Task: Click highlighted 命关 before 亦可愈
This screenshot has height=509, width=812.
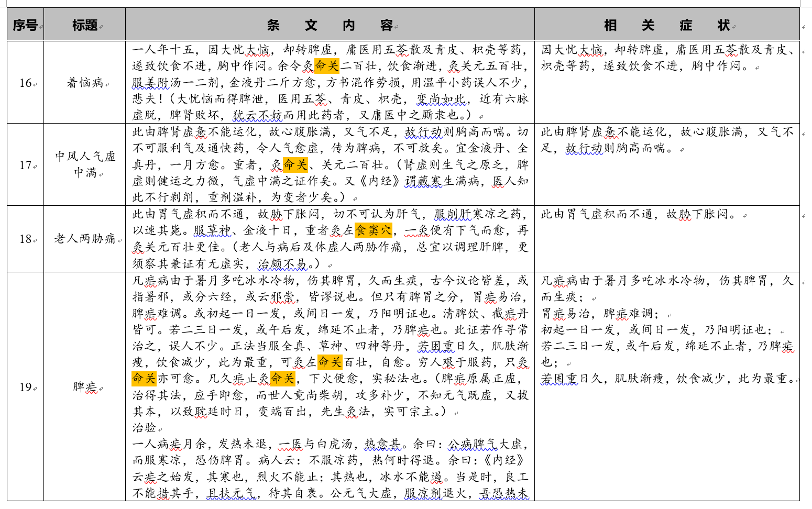Action: click(145, 379)
